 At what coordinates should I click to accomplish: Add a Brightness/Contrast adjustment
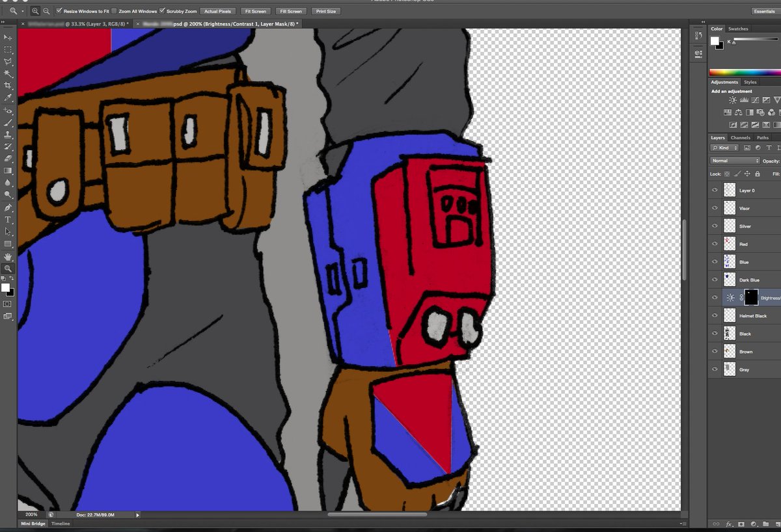coord(733,100)
